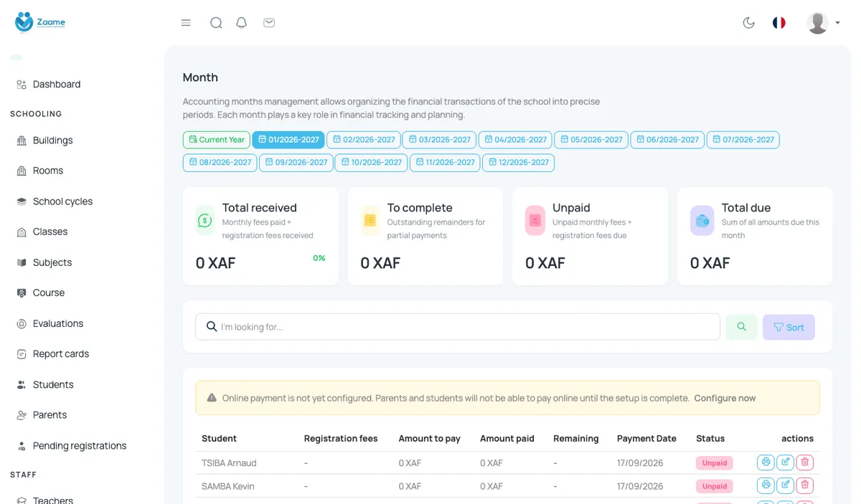Toggle dark mode moon icon
The height and width of the screenshot is (504, 861).
click(749, 23)
